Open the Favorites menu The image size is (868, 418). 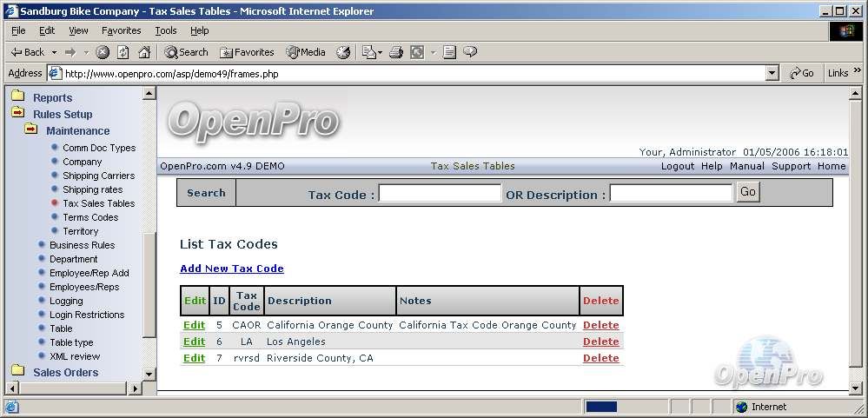click(121, 30)
